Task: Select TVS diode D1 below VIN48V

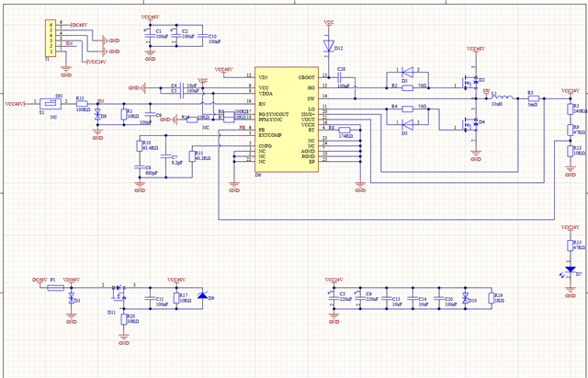Action: (72, 299)
